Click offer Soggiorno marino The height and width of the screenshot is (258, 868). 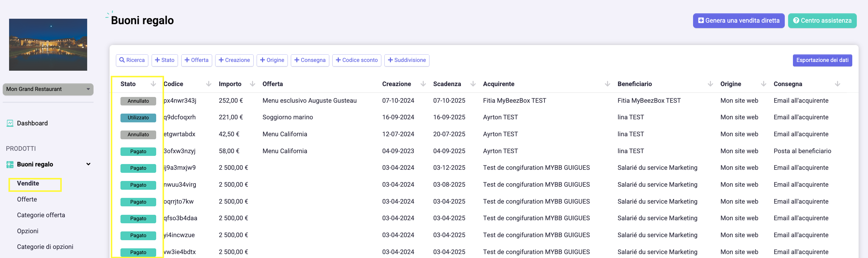[x=288, y=118]
